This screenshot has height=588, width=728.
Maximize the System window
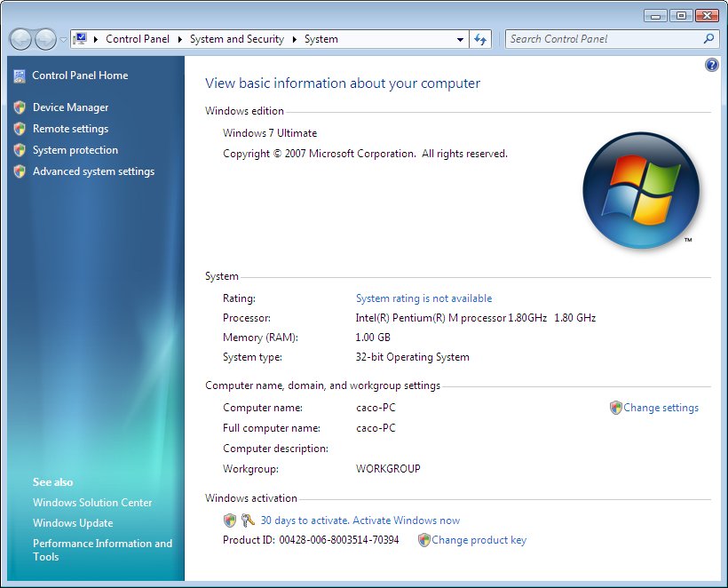click(681, 16)
